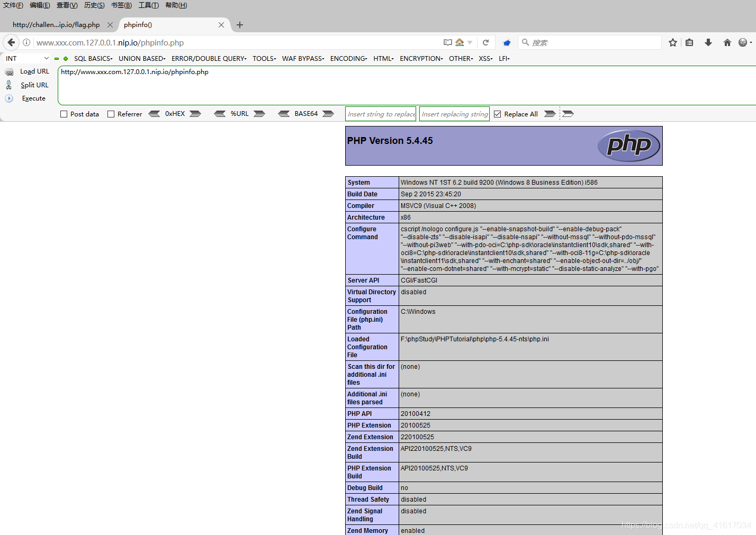Open the bookmarks list icon
756x535 pixels.
coord(689,42)
